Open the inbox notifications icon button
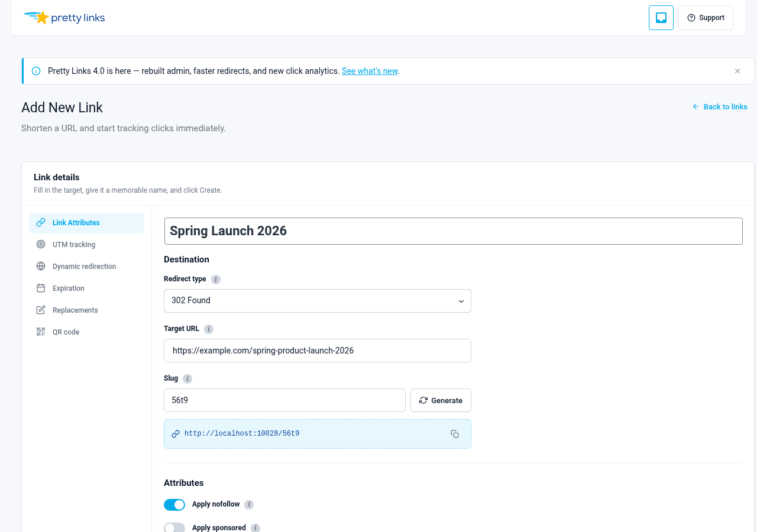 point(661,18)
